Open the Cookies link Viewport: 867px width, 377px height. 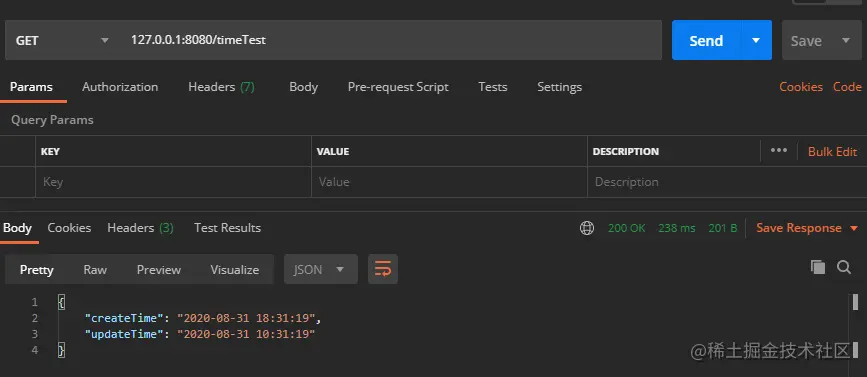[801, 87]
